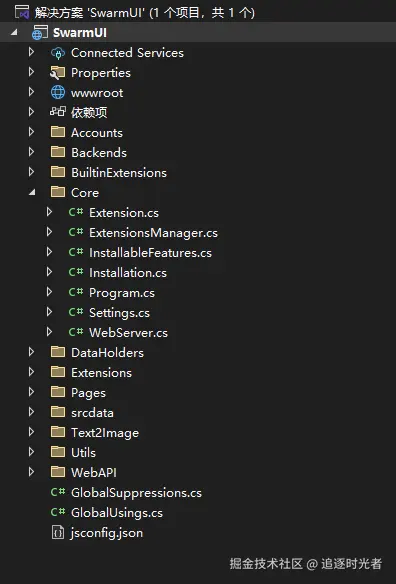396x584 pixels.
Task: Select Settings.cs in the Core folder
Action: [119, 312]
